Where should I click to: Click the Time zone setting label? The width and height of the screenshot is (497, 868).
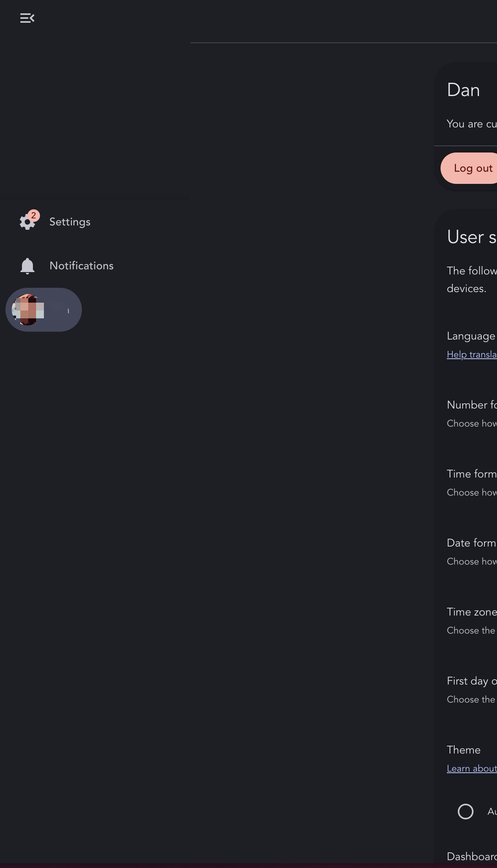coord(472,612)
